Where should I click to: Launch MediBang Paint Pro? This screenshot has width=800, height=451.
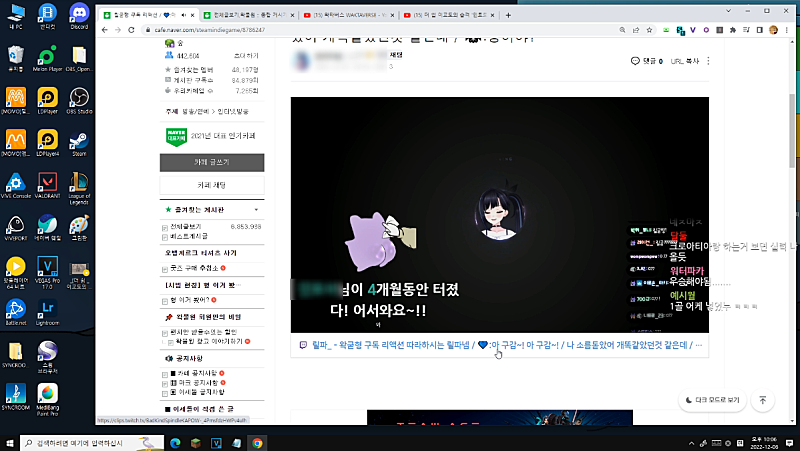point(47,400)
